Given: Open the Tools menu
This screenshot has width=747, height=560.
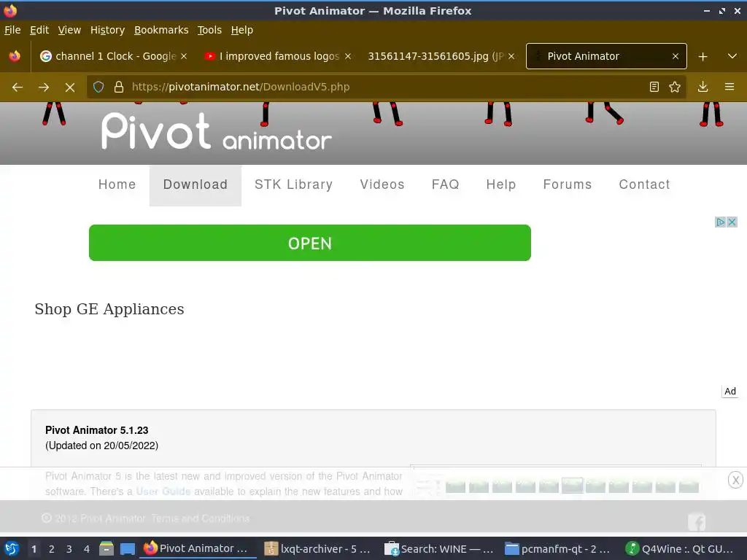Looking at the screenshot, I should tap(209, 30).
